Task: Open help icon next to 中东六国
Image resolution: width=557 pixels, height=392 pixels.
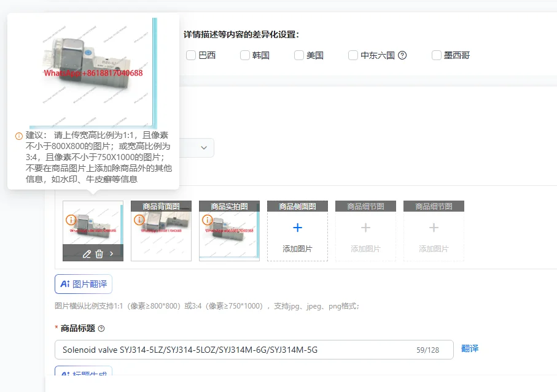Action: click(x=402, y=55)
